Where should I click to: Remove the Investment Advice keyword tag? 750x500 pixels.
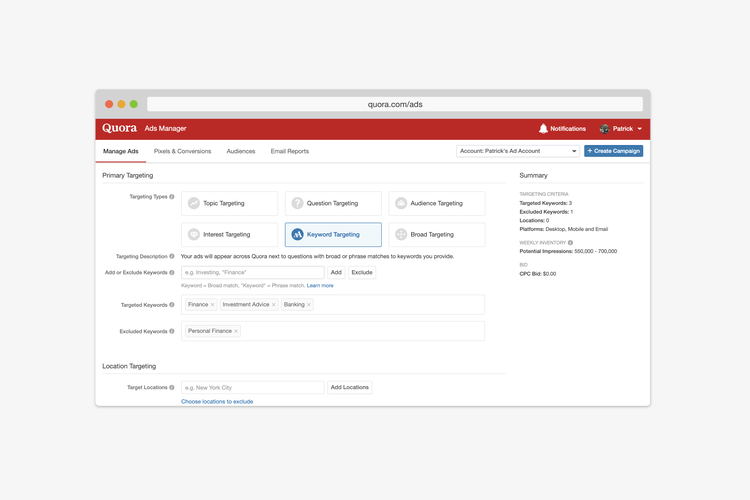274,305
